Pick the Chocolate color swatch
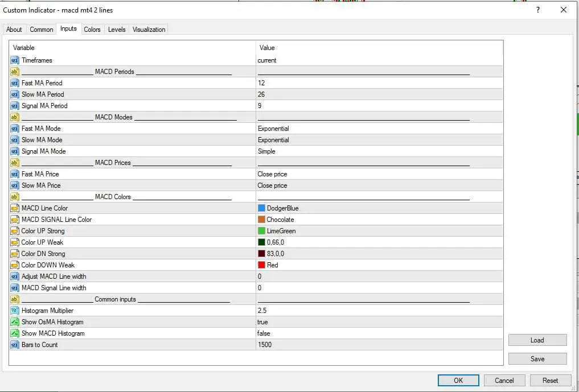579x392 pixels. tap(261, 220)
